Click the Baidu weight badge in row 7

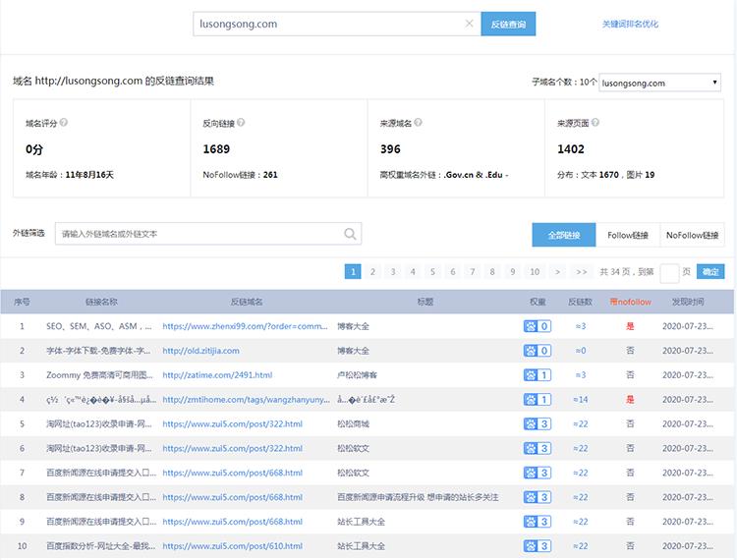[538, 473]
